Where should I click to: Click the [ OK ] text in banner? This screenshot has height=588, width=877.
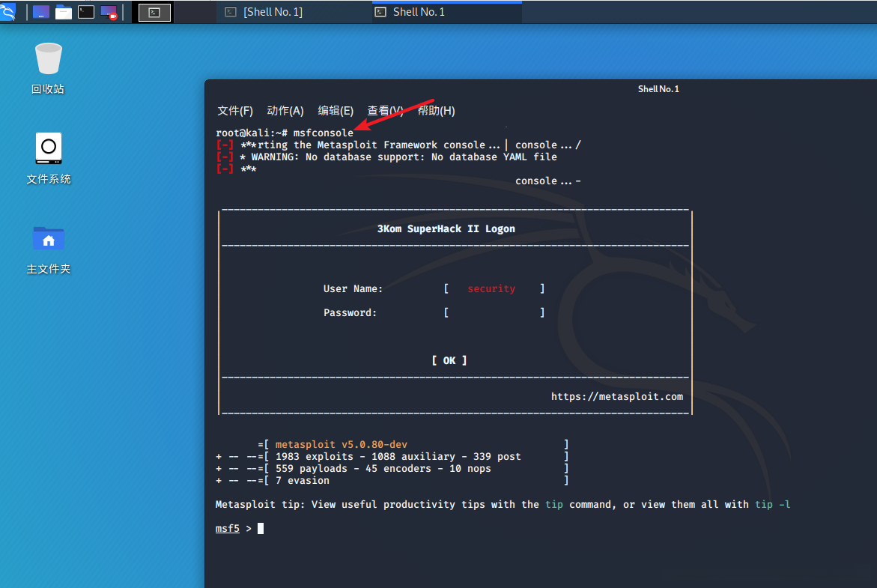coord(449,361)
